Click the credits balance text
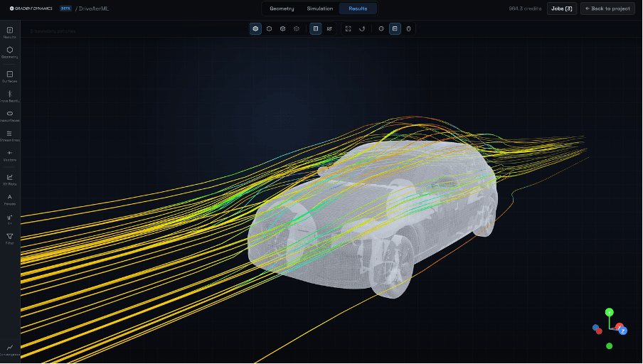The height and width of the screenshot is (364, 643). pos(525,9)
